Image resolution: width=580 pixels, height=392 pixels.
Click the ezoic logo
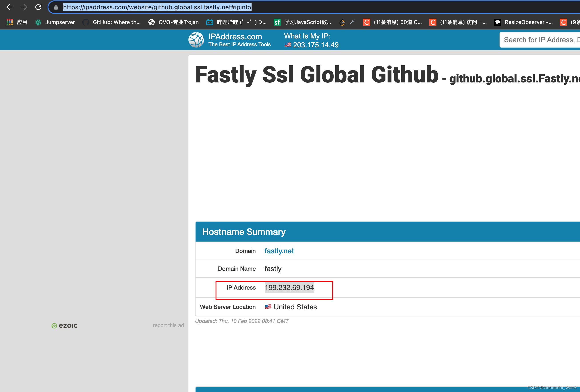[64, 326]
